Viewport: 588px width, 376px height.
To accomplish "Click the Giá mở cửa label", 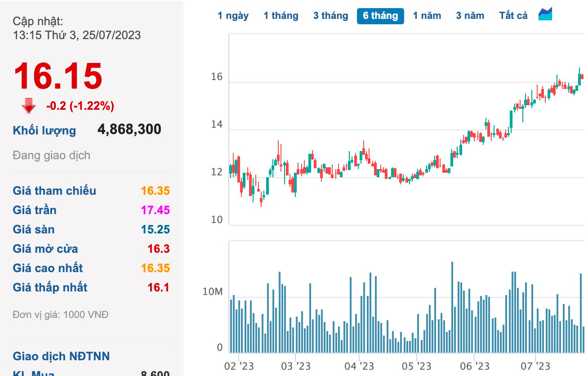I will click(x=45, y=249).
